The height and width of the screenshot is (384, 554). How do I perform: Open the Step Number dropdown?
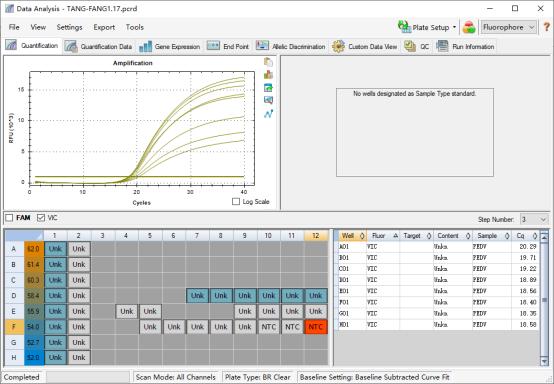tap(534, 219)
